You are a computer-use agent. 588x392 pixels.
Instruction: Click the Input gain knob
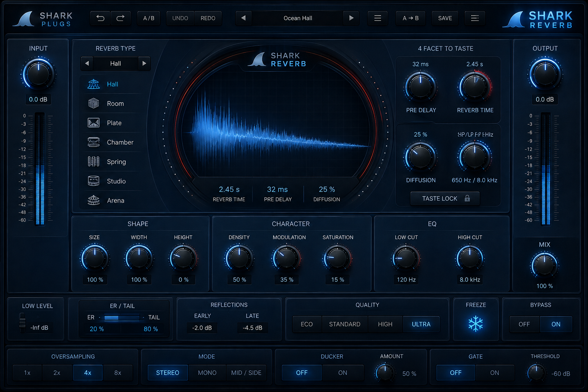point(38,74)
